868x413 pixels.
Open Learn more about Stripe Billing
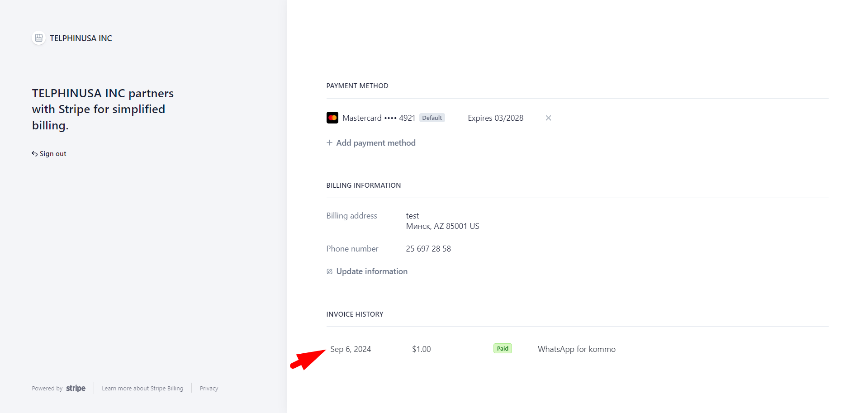point(142,388)
